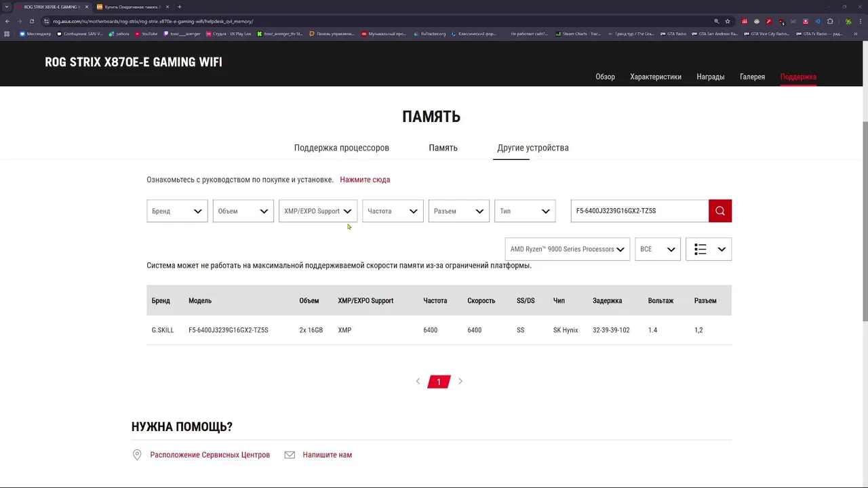
Task: Open a new browser tab with plus
Action: point(179,7)
